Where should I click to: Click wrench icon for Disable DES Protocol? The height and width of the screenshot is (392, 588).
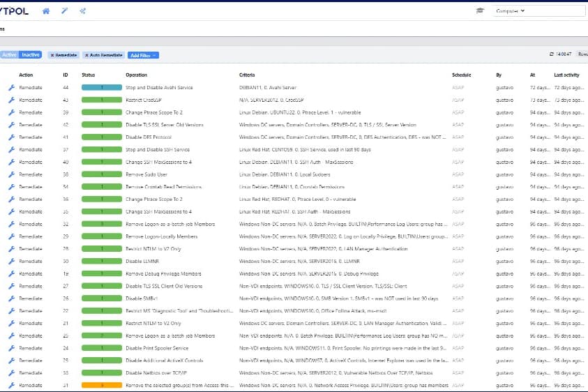pos(11,137)
